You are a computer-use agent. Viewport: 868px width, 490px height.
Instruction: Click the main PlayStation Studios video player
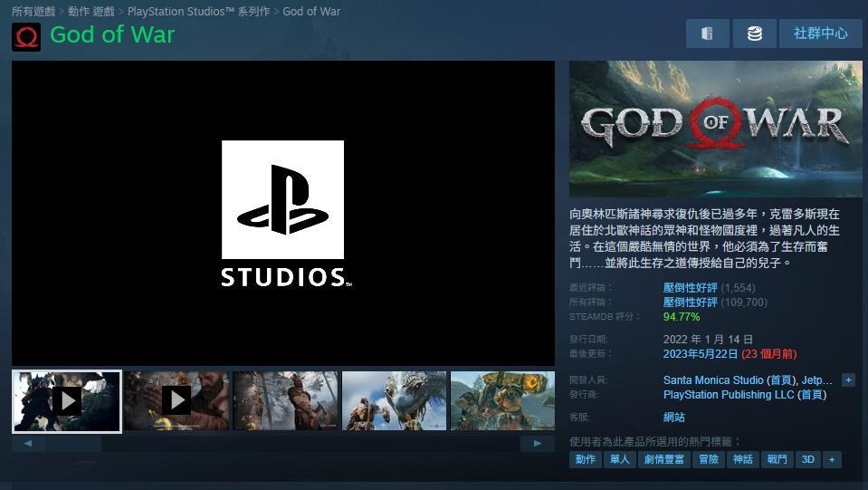coord(283,213)
